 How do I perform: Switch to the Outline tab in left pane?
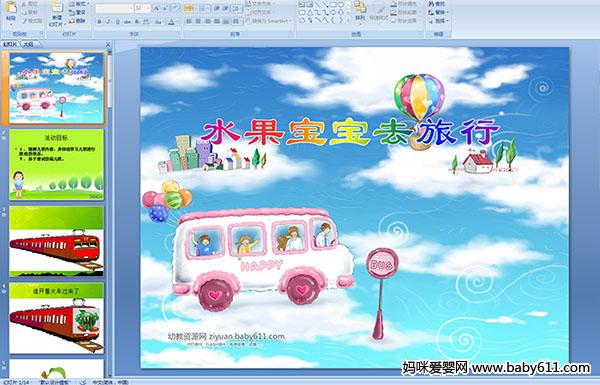[28, 44]
